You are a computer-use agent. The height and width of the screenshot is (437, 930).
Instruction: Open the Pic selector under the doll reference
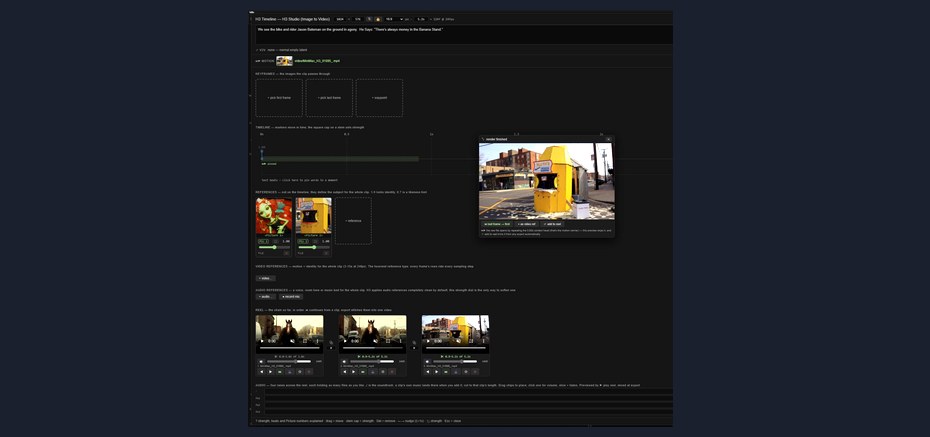pyautogui.click(x=263, y=241)
